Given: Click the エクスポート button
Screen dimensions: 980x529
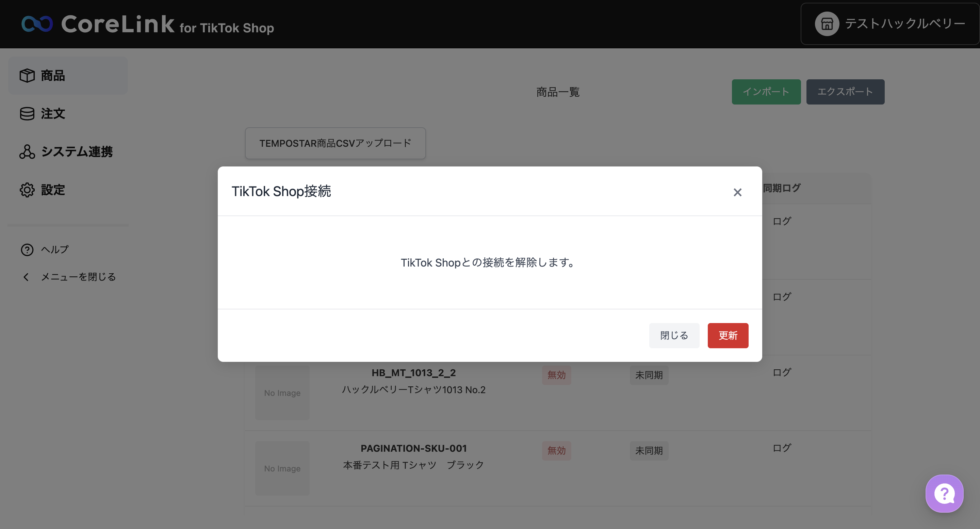Looking at the screenshot, I should click(x=845, y=92).
